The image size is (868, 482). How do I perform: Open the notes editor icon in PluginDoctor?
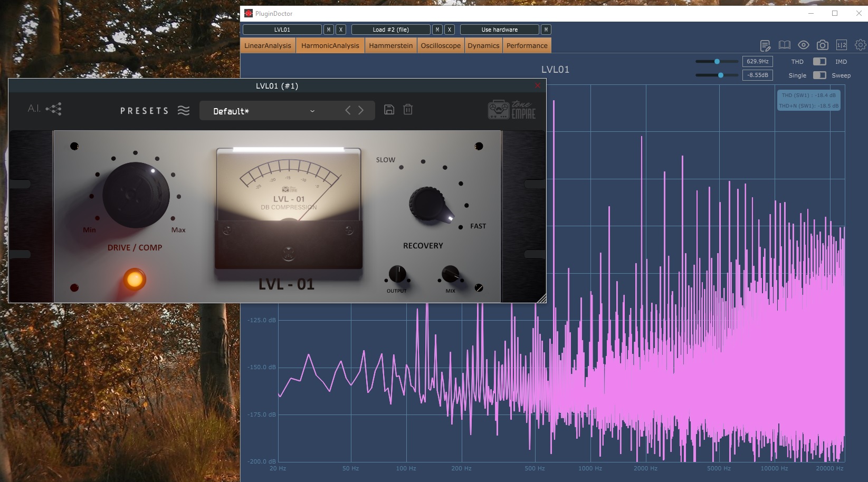[x=765, y=45]
